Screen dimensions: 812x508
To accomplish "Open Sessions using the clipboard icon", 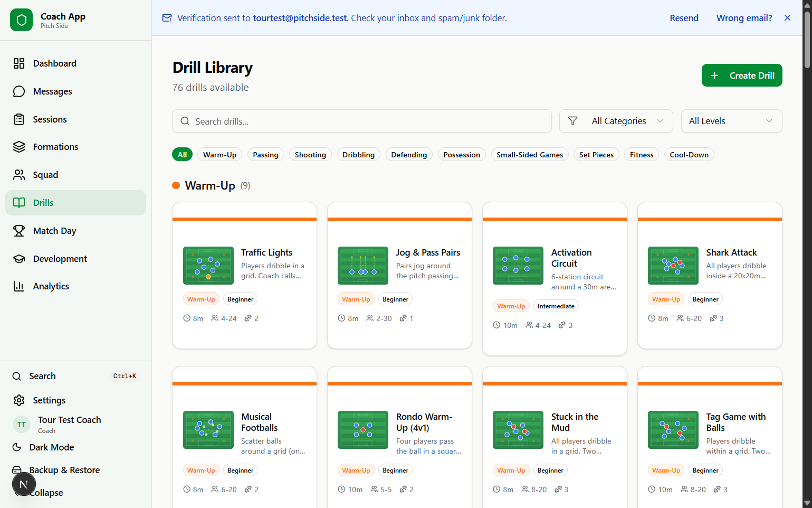I will click(x=19, y=119).
